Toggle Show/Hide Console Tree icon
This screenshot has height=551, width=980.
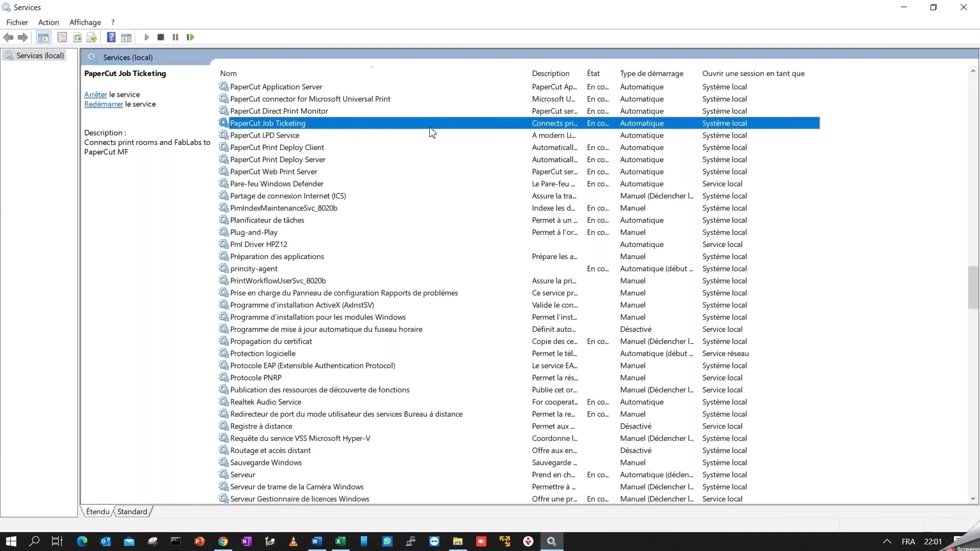click(x=43, y=37)
